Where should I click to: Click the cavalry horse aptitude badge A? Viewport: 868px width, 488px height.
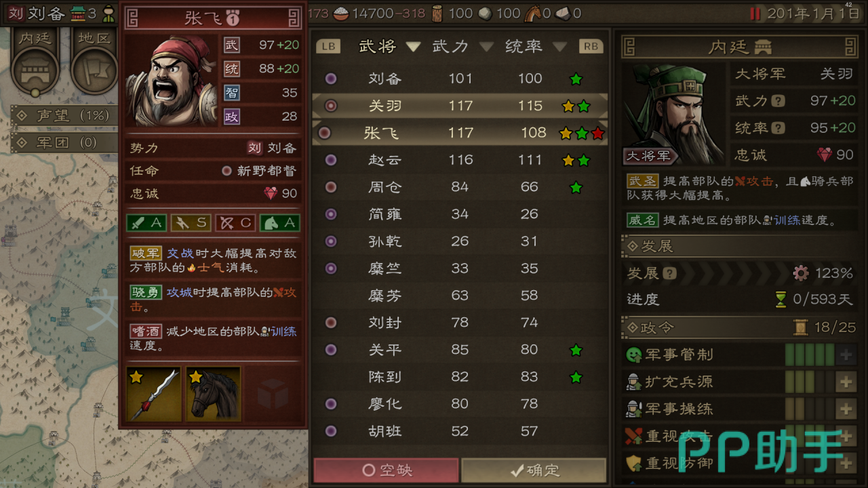(x=279, y=222)
